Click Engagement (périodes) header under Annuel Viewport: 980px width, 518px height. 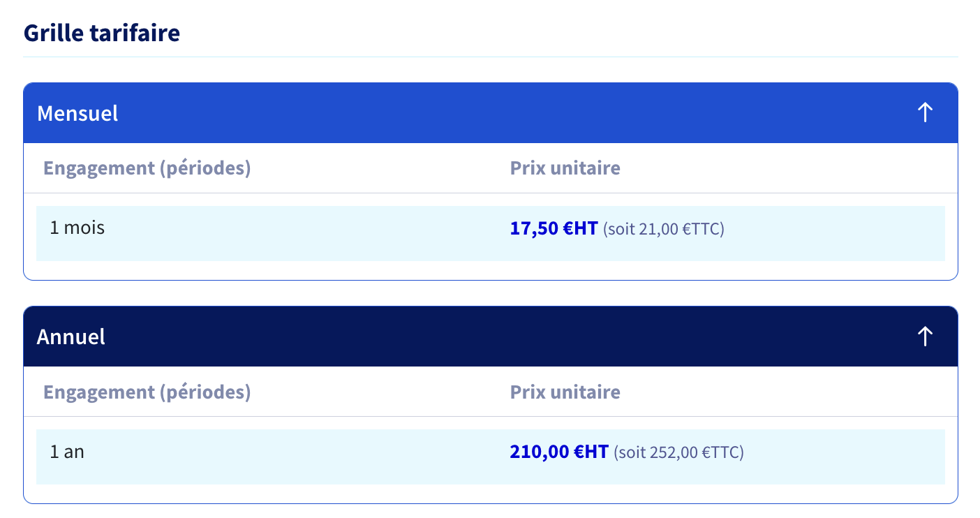pyautogui.click(x=147, y=392)
